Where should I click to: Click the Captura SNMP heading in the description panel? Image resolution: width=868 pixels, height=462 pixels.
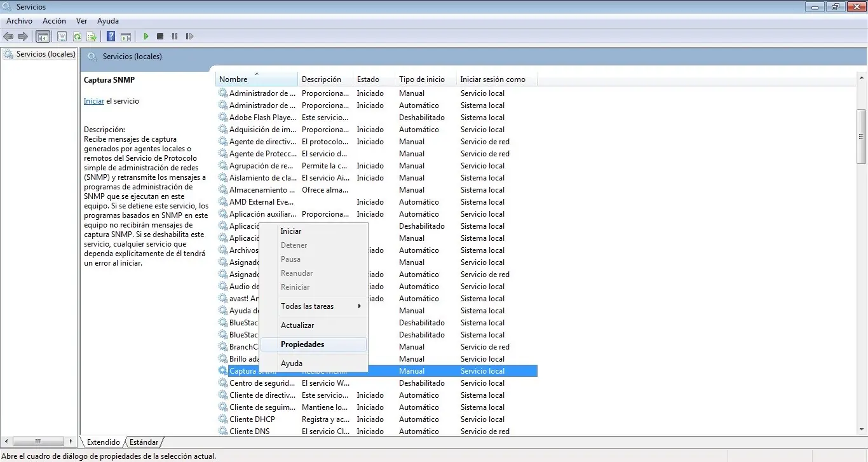pyautogui.click(x=109, y=80)
